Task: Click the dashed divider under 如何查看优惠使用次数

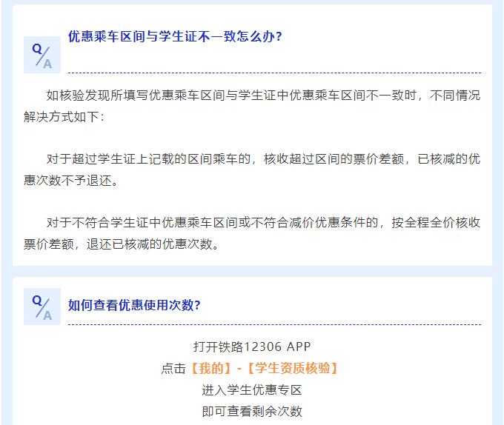Action: (x=274, y=324)
